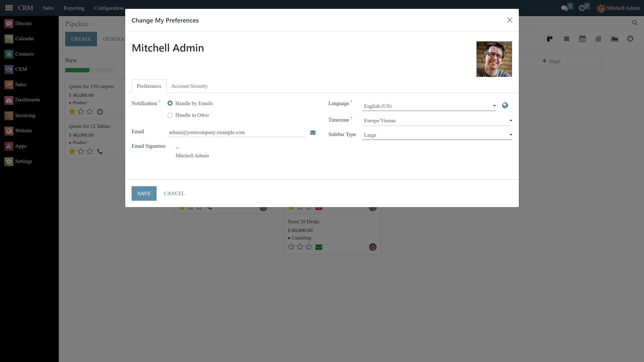Click the envelope icon next to Email
The height and width of the screenshot is (362, 644).
(x=313, y=133)
